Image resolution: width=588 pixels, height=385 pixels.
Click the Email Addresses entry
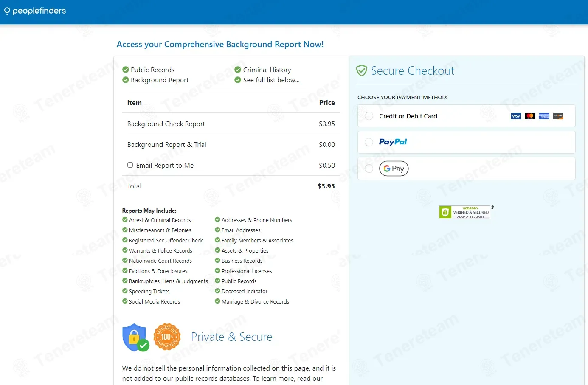coord(241,230)
